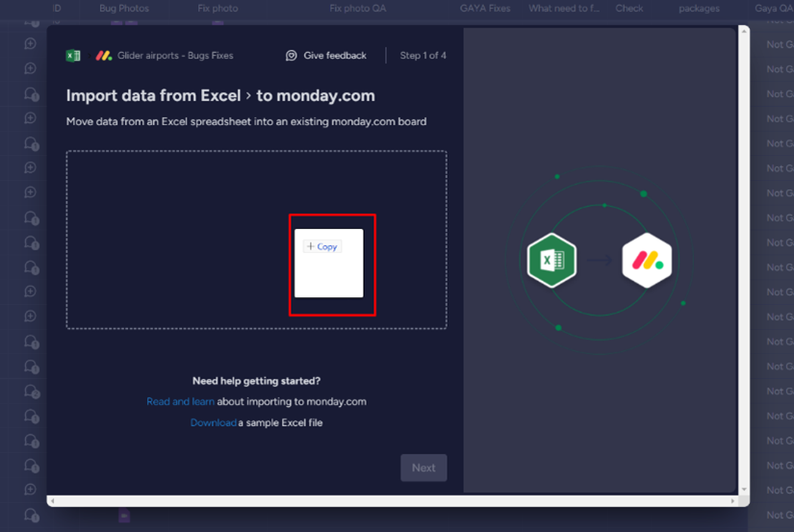Image resolution: width=794 pixels, height=532 pixels.
Task: Click the Bug Photos column header
Action: click(x=124, y=9)
